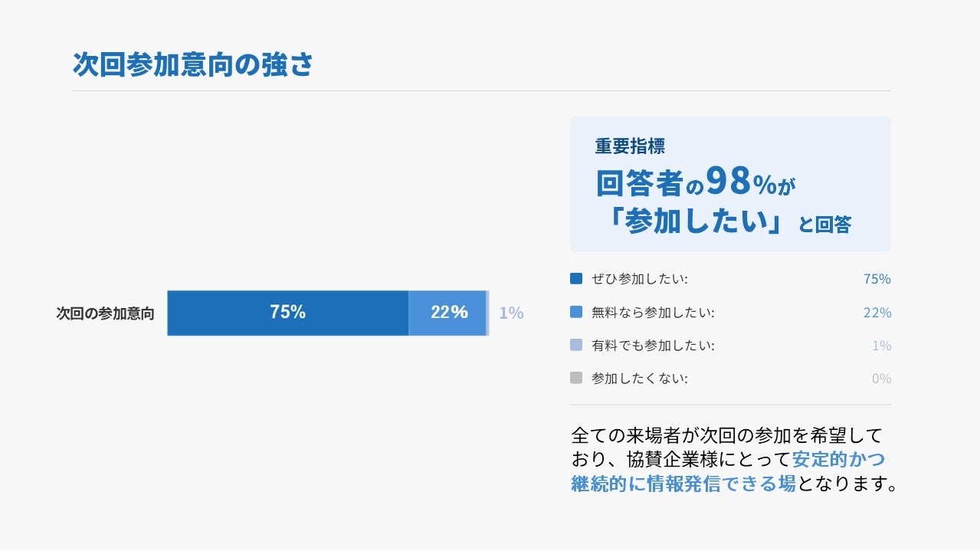Click the 0% value in the legend

881,379
